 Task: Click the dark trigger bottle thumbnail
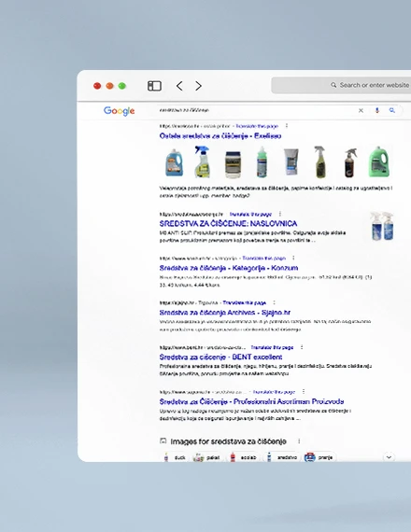pos(350,162)
